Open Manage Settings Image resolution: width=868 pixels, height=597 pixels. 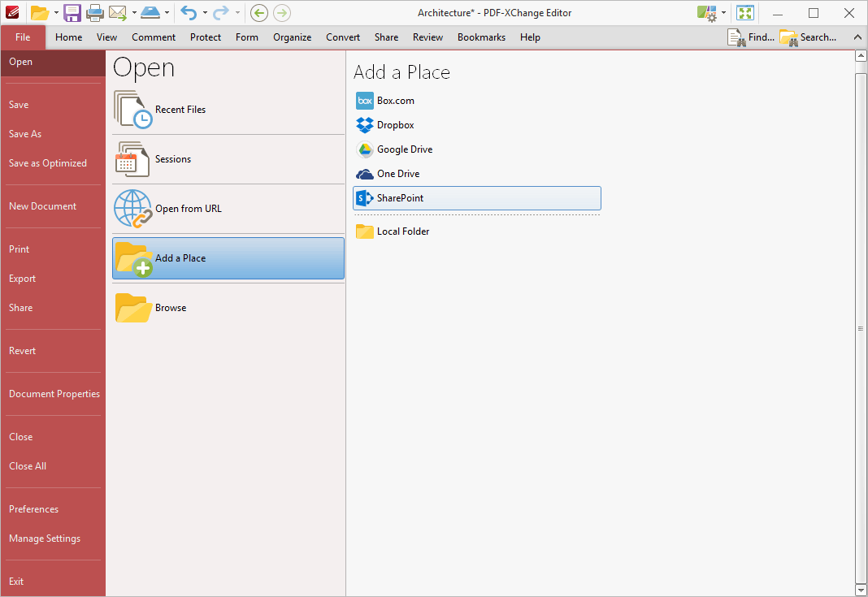[x=53, y=539]
